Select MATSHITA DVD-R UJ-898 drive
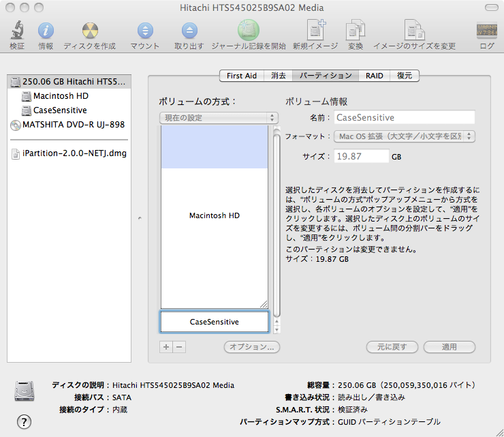Viewport: 504px width, 437px height. click(x=69, y=125)
